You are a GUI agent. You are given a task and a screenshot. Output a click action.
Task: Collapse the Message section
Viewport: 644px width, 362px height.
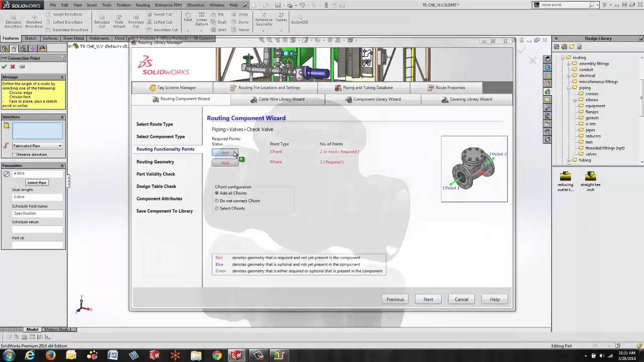[x=62, y=77]
